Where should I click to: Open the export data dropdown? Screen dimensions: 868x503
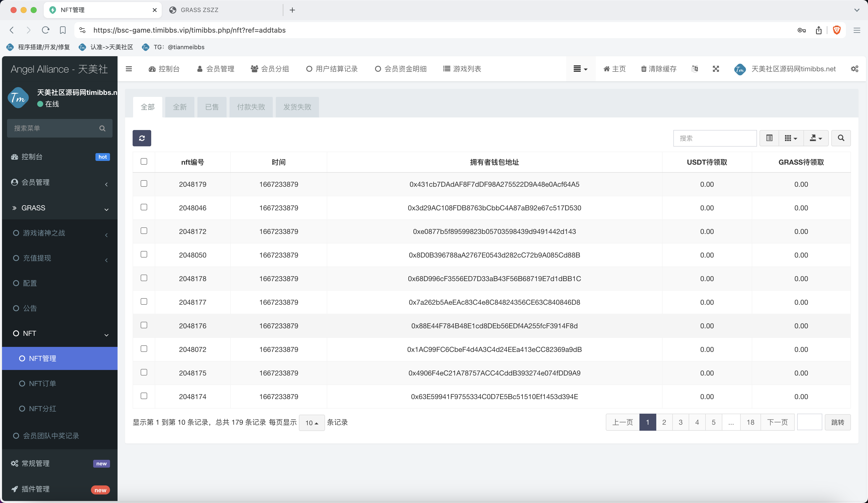(x=816, y=138)
